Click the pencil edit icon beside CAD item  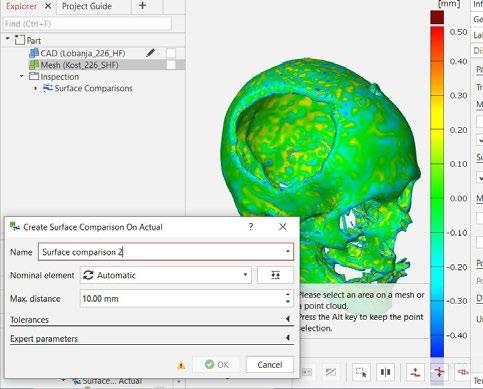coord(150,53)
